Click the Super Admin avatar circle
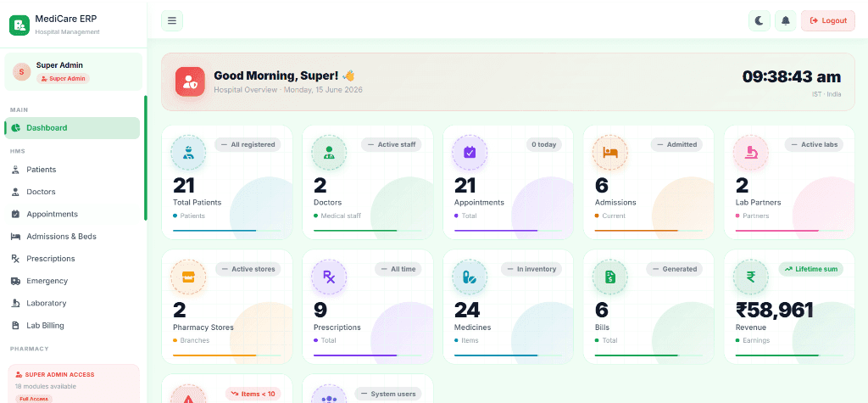Screen dimensions: 868x403 (x=21, y=71)
